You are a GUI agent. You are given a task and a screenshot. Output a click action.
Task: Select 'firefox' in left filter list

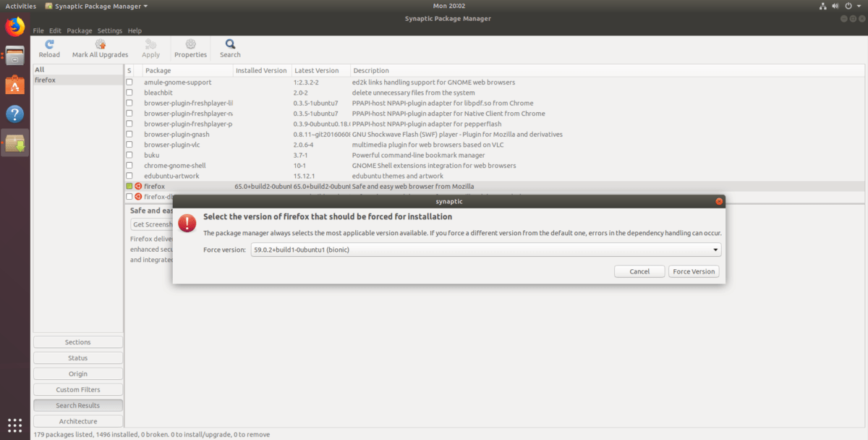pyautogui.click(x=78, y=80)
